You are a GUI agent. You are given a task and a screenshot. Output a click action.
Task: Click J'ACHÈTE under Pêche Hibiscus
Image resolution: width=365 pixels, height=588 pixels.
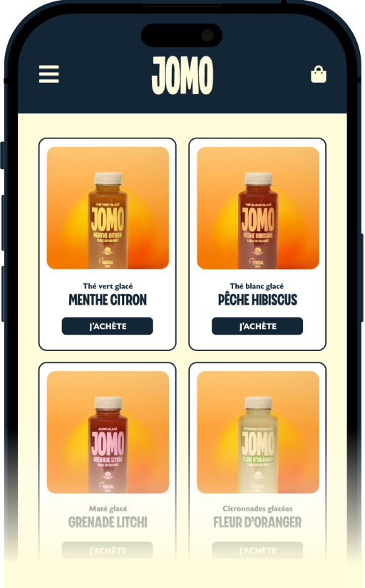pyautogui.click(x=257, y=326)
